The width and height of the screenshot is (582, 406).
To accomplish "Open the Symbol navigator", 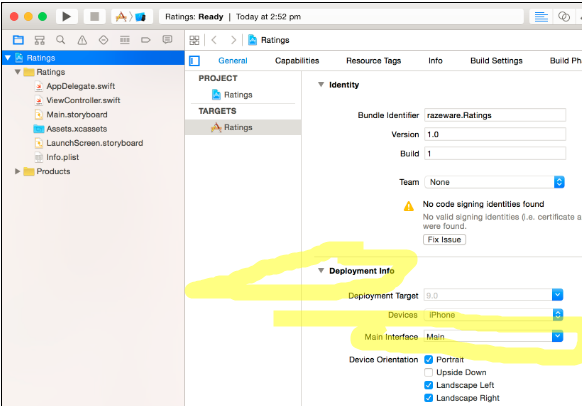I will click(40, 40).
